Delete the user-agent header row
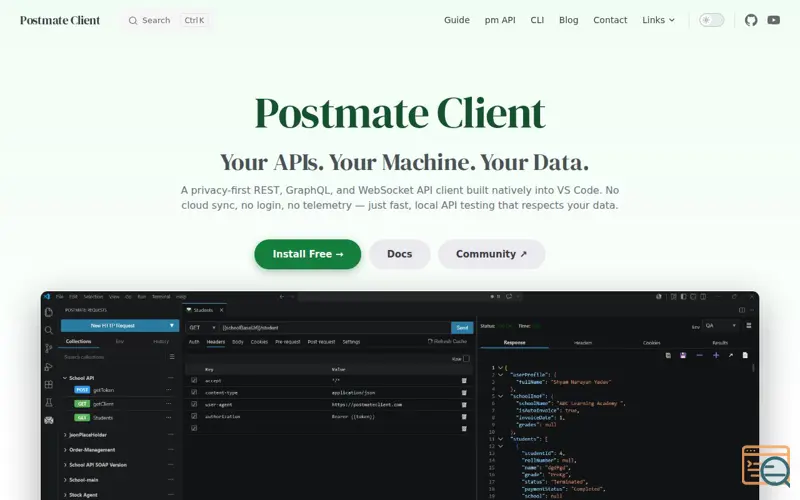The image size is (800, 500). click(x=464, y=405)
